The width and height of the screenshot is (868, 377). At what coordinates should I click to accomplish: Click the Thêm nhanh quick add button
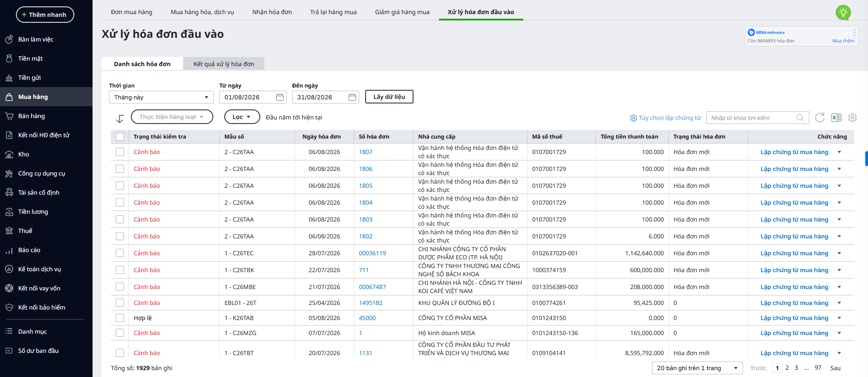click(x=45, y=15)
